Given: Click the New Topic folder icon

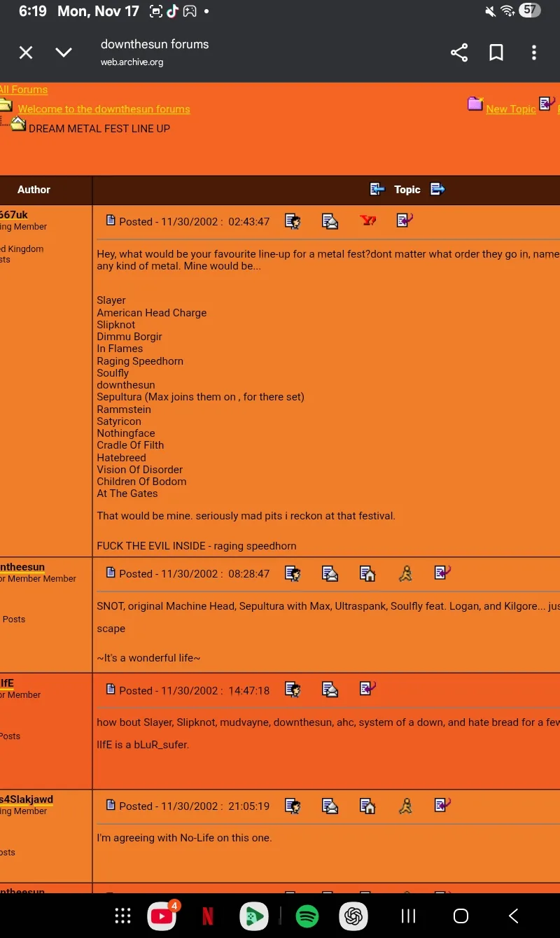Looking at the screenshot, I should 475,104.
